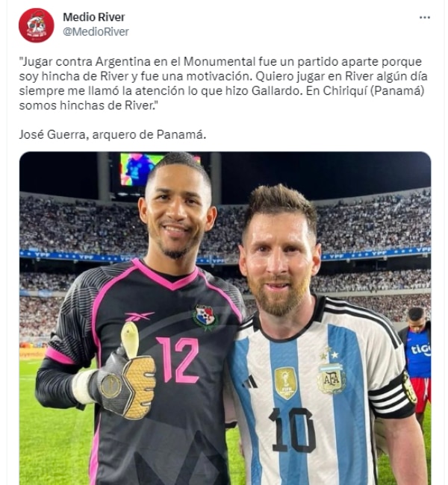
Task: Click the José Guerra attribution line
Action: coord(113,134)
